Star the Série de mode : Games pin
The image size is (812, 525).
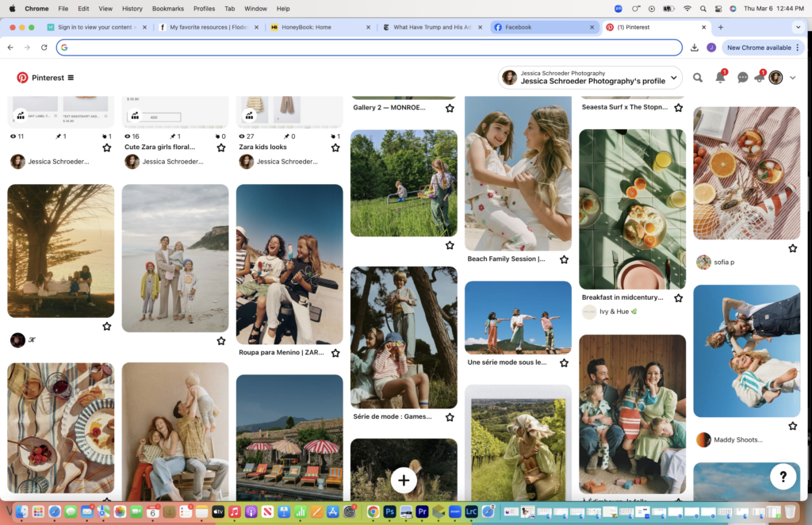coord(450,417)
